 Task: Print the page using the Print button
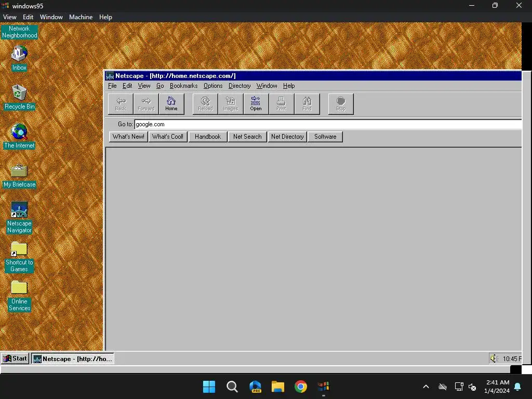click(281, 104)
